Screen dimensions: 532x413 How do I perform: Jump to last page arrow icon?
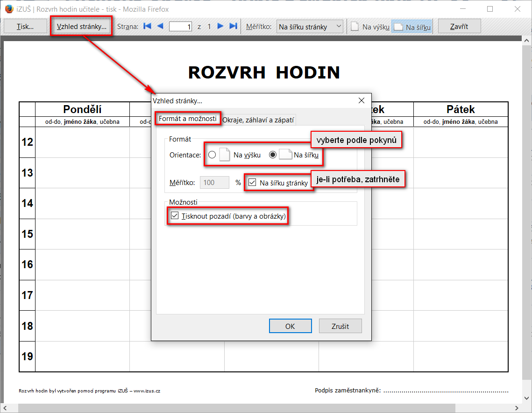tap(234, 27)
